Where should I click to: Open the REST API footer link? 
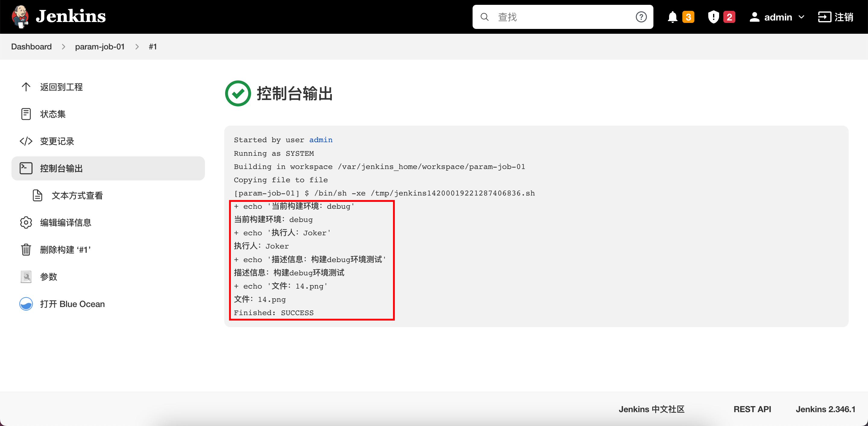click(752, 409)
